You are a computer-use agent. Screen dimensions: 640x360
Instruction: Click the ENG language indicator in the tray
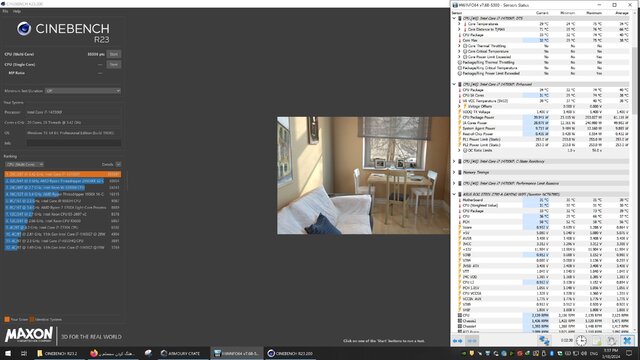click(594, 353)
